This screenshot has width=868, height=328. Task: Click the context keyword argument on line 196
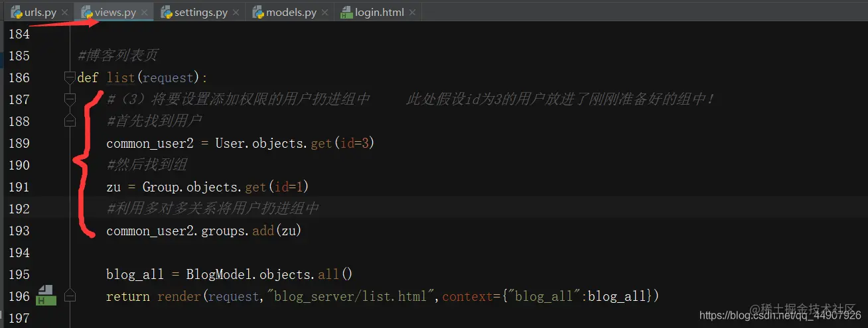[x=468, y=296]
